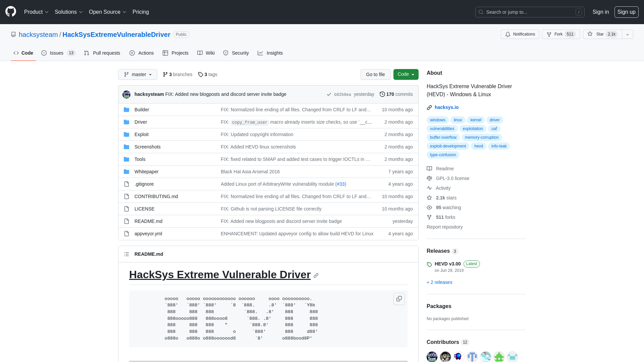This screenshot has height=362, width=644.
Task: Select the slash shortcut icon in search
Action: point(579,12)
